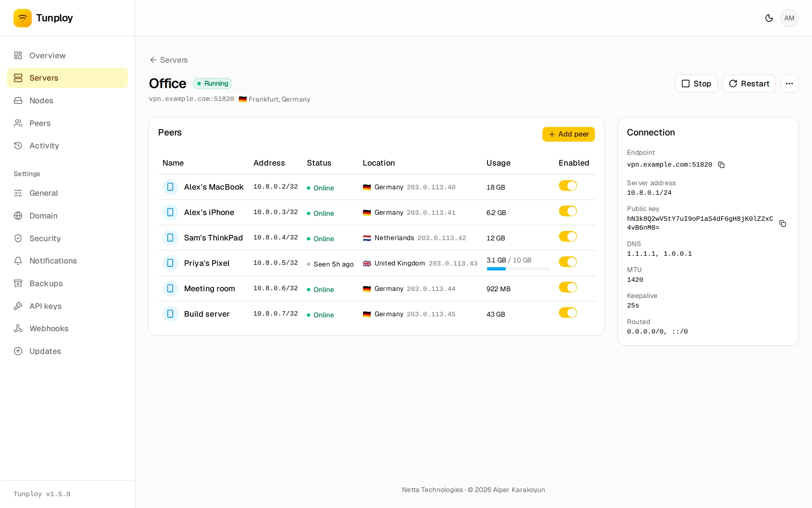
Task: Open Backups settings
Action: point(67,283)
